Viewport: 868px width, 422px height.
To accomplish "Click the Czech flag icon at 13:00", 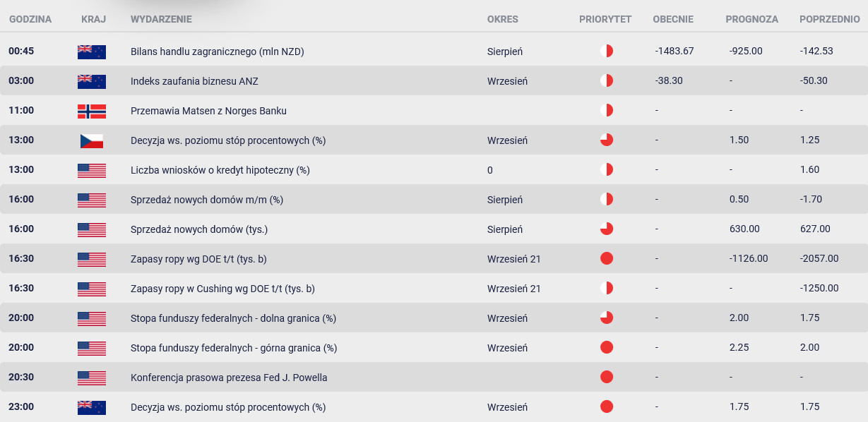I will pos(92,140).
